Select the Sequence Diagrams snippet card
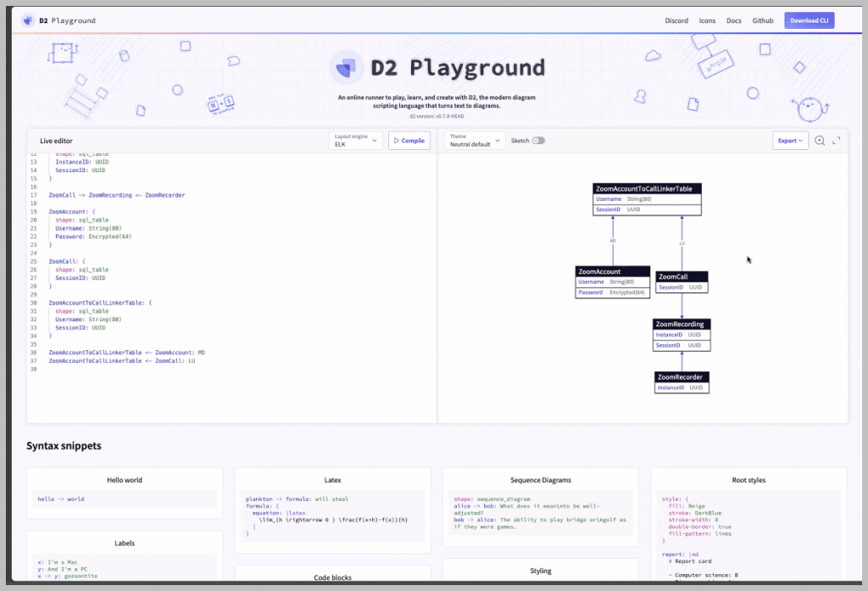 540,507
